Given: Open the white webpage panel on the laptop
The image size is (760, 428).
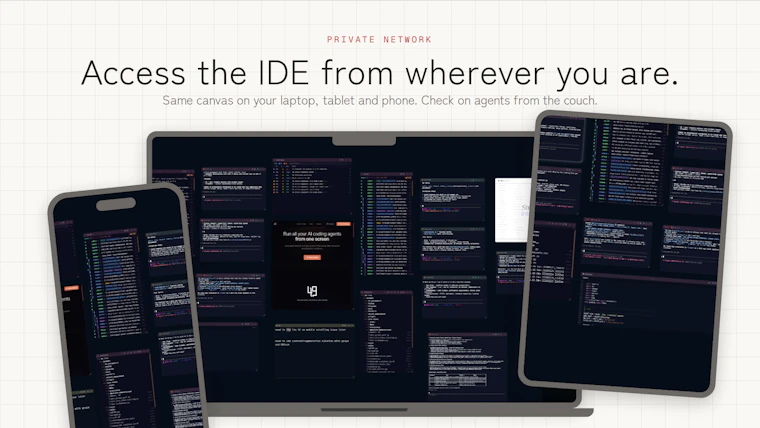Looking at the screenshot, I should 513,210.
